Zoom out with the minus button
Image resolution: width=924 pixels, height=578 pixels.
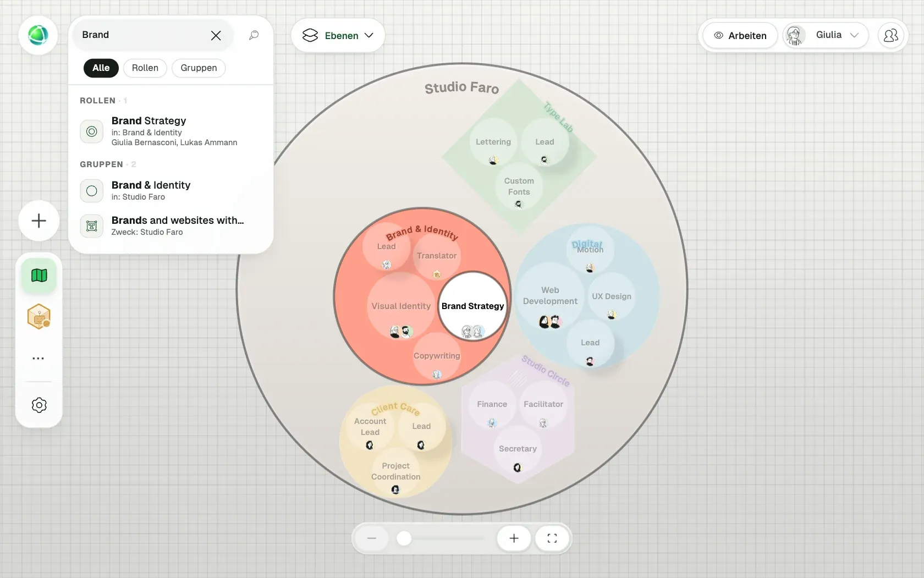[x=372, y=538]
